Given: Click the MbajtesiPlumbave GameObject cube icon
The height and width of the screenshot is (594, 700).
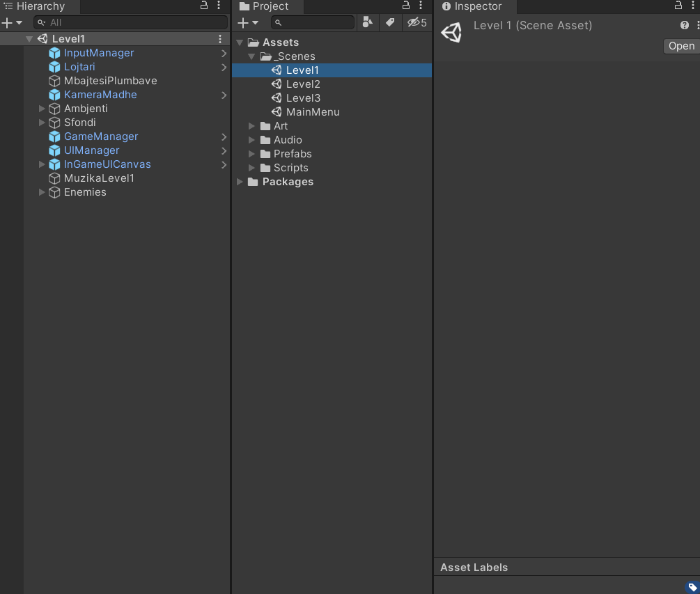Looking at the screenshot, I should pos(54,81).
